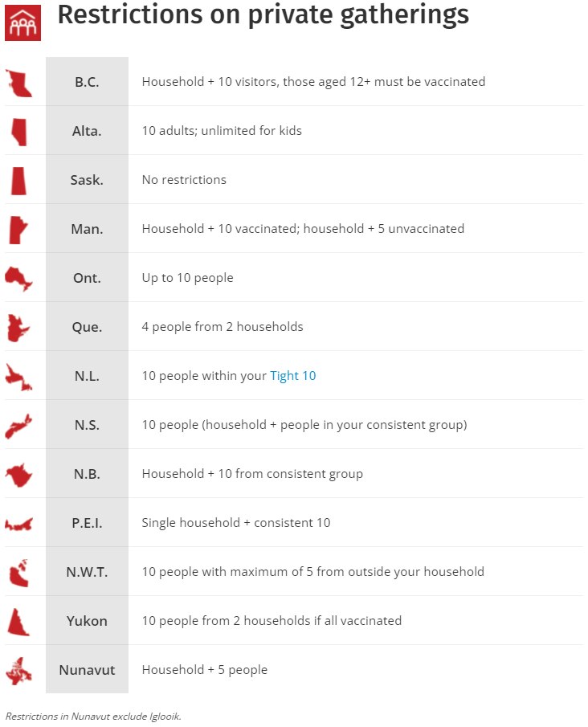Image resolution: width=588 pixels, height=727 pixels.
Task: Click the Yukon territory map icon
Action: pos(18,622)
